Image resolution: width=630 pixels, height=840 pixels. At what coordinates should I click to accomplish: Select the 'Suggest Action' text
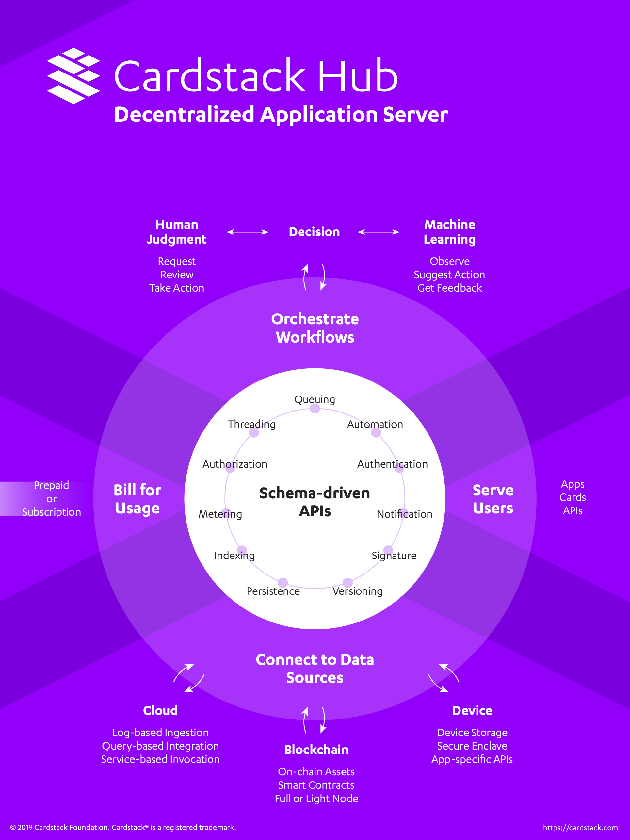449,275
